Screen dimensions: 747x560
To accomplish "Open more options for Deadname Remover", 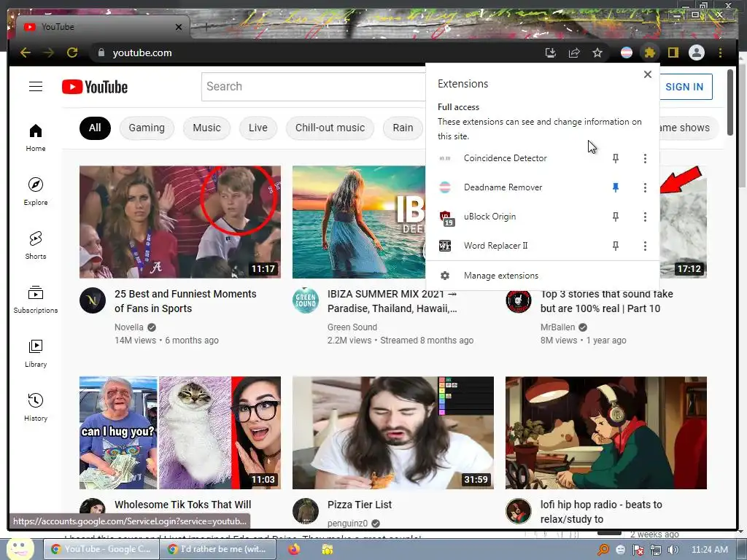I will click(645, 187).
